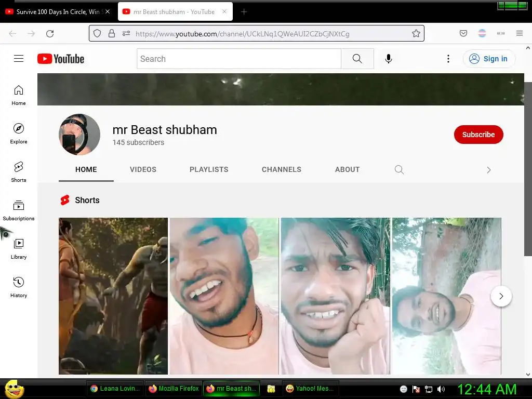Click the channel banner image
The image size is (532, 399).
tap(281, 89)
